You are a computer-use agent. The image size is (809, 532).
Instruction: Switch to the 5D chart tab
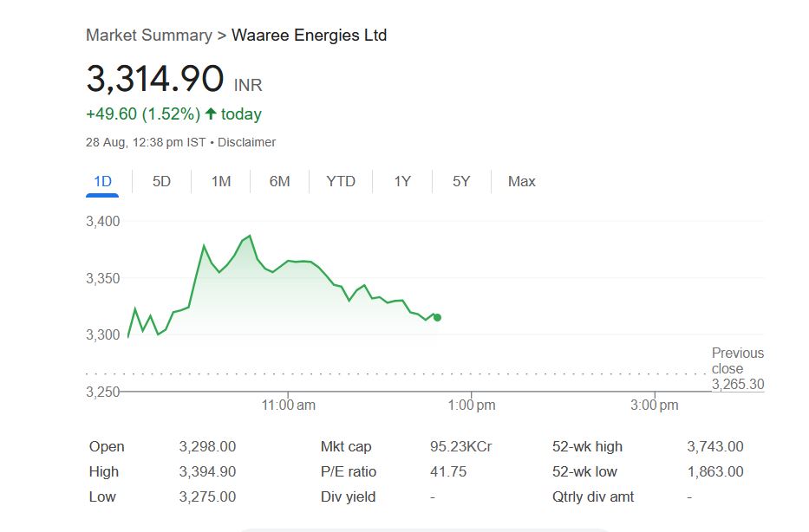[x=161, y=181]
